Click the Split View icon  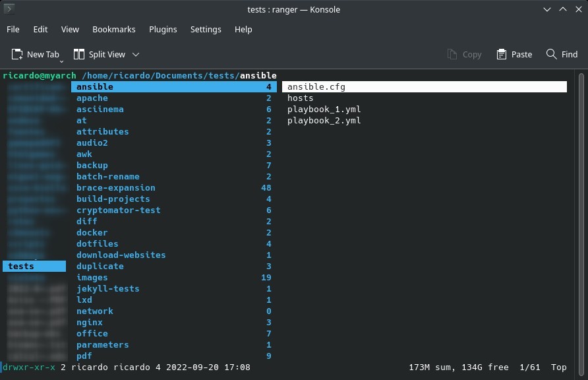78,54
